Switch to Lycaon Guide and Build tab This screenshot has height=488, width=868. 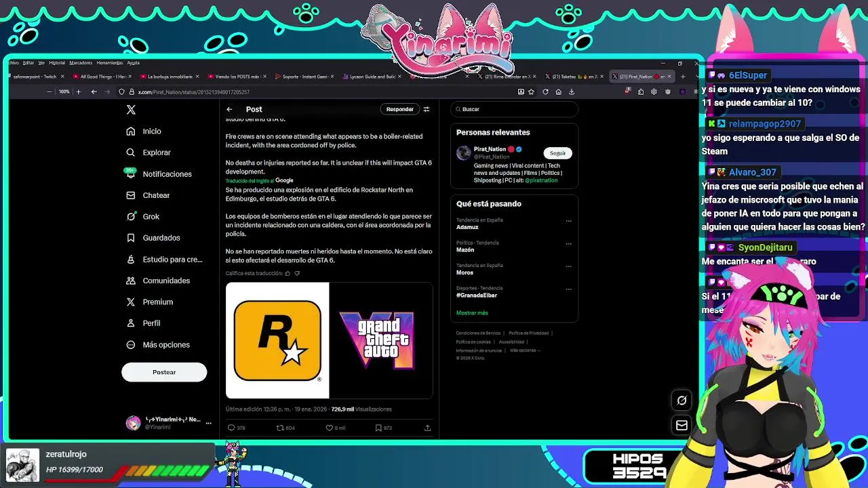371,77
